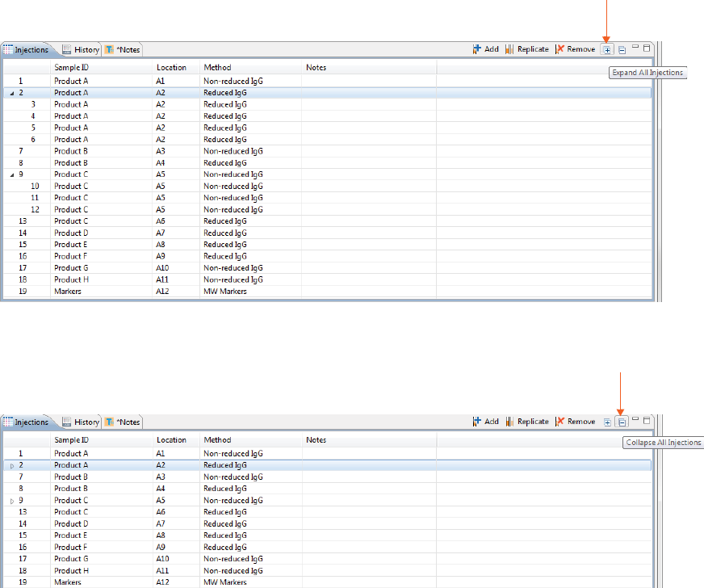Click Replicate button in upper panel
Image resolution: width=704 pixels, height=588 pixels.
[x=527, y=49]
